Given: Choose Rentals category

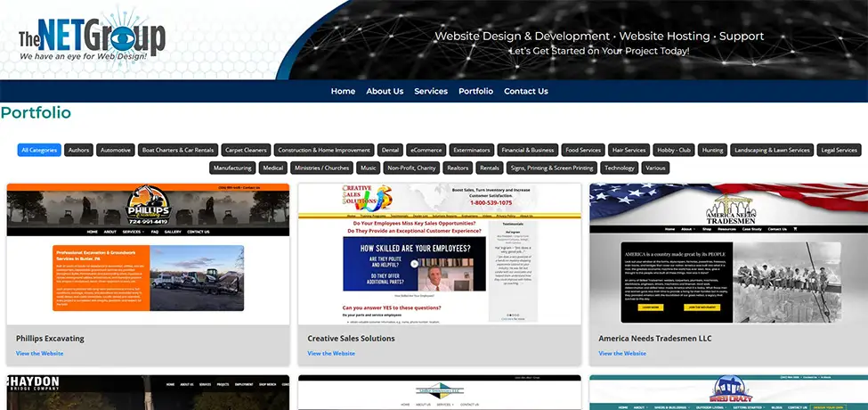Looking at the screenshot, I should (490, 168).
